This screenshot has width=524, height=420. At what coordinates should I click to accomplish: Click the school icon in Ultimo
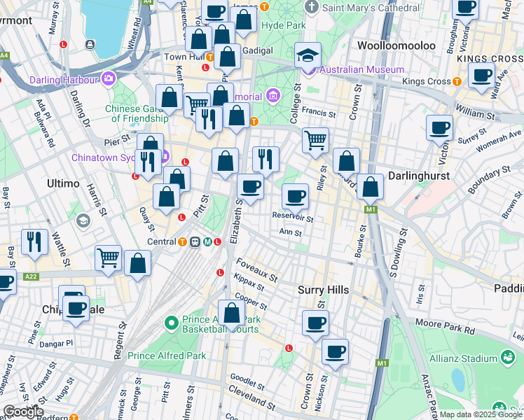pos(83,220)
